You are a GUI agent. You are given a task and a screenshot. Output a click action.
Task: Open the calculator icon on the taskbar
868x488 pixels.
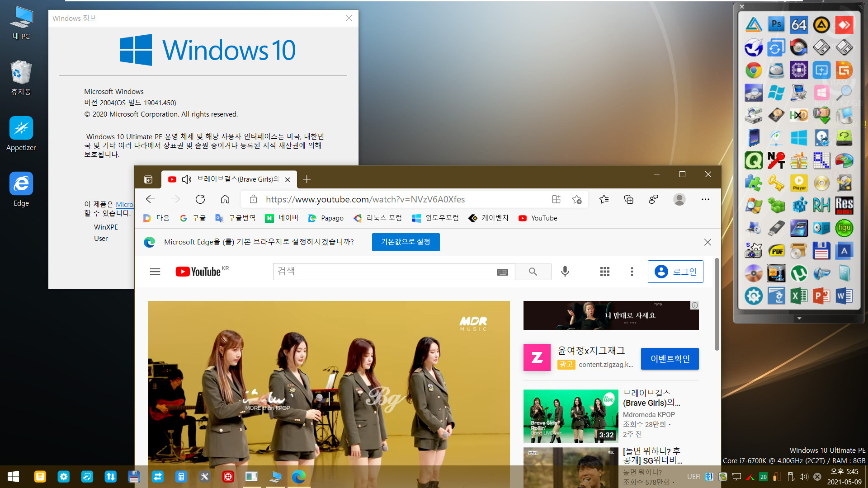181,477
